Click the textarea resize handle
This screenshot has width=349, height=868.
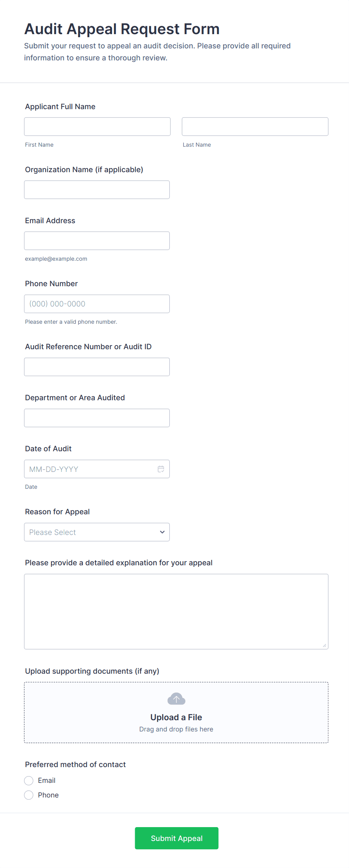point(324,645)
